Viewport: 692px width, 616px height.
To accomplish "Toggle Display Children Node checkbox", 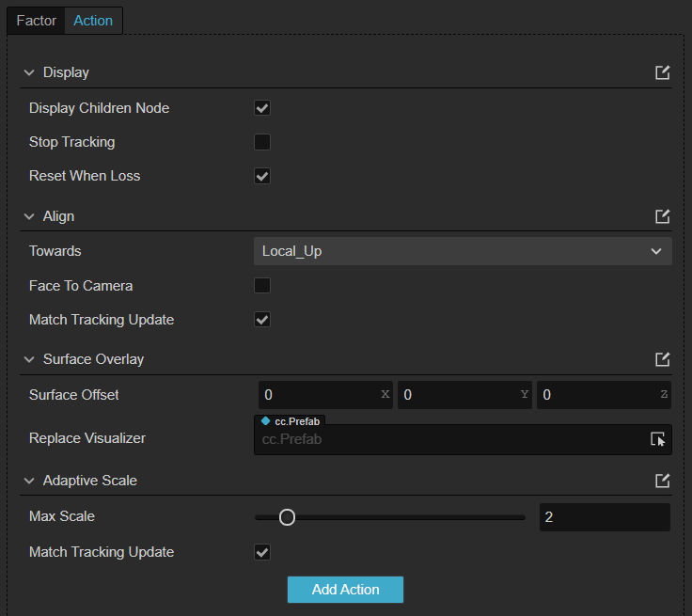I will (262, 108).
